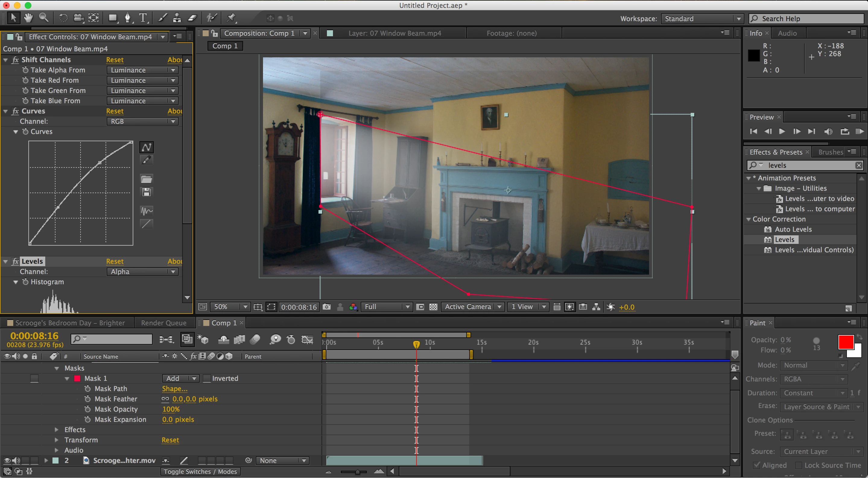Click the save curve floppy icon
Image resolution: width=868 pixels, height=478 pixels.
(146, 192)
